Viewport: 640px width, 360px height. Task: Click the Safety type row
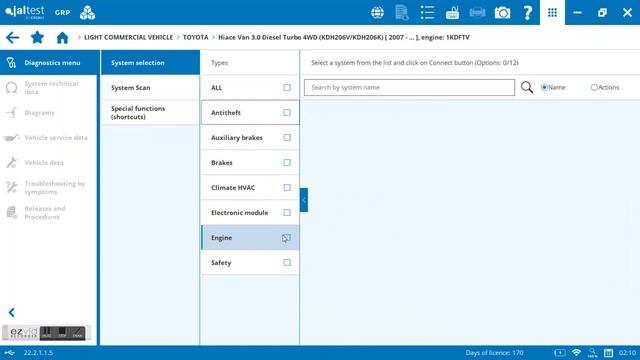pos(250,262)
